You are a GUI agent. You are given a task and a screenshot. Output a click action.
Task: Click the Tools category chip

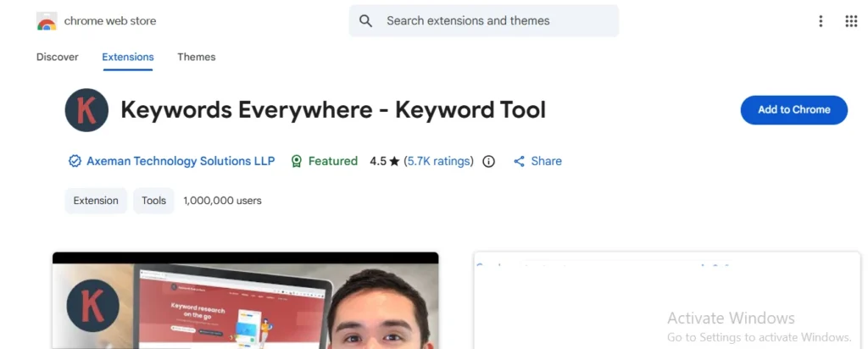coord(153,200)
